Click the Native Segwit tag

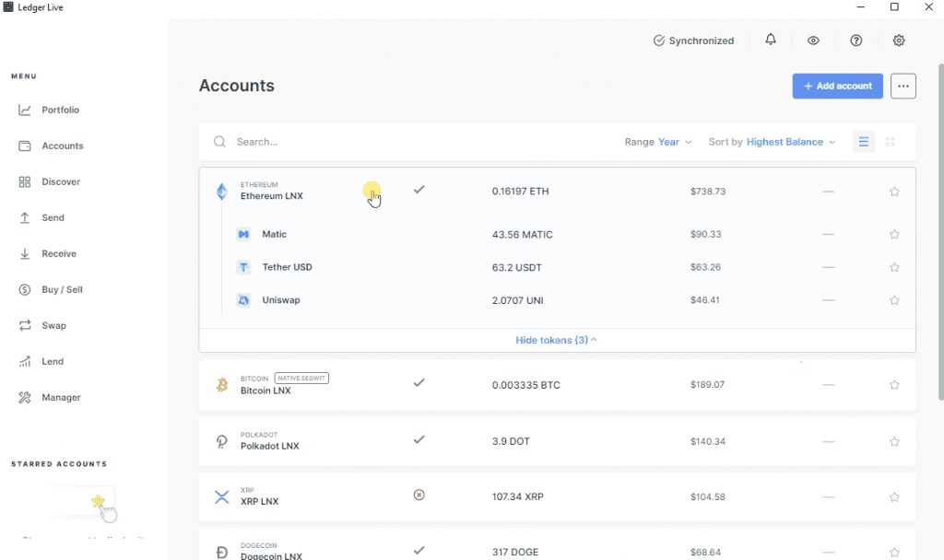(301, 378)
